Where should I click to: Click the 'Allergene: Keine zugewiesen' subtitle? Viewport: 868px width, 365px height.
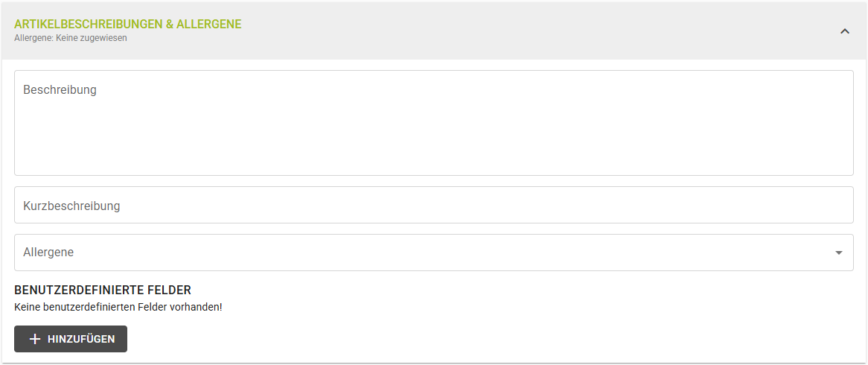tap(71, 38)
